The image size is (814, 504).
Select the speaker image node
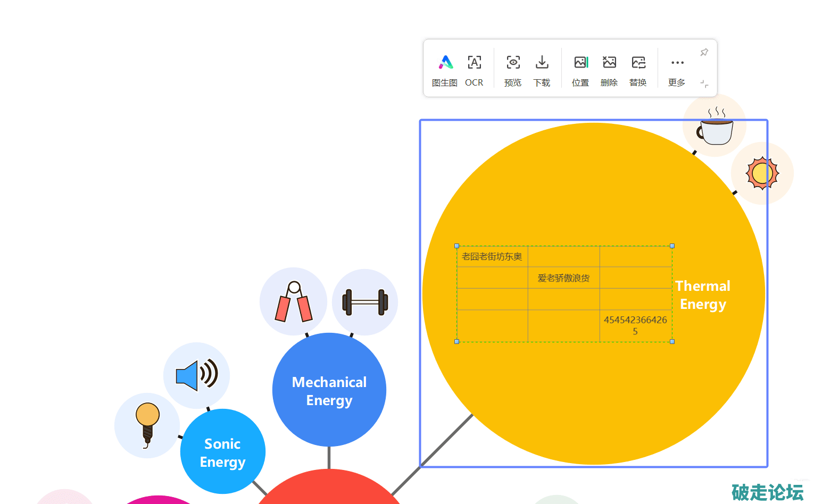(196, 375)
